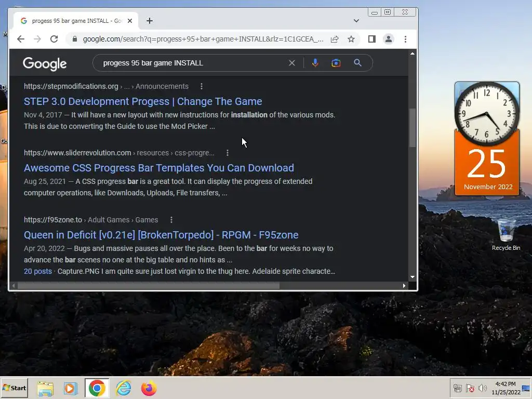Go back to previous page in Chrome
The height and width of the screenshot is (399, 532).
[x=21, y=39]
